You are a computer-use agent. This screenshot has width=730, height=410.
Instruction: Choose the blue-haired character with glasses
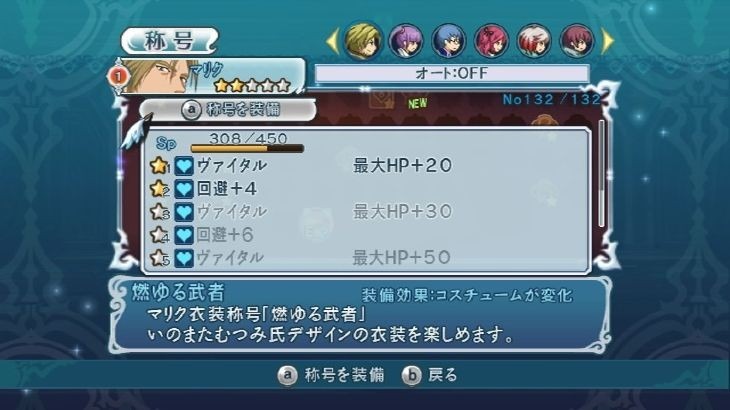[448, 41]
